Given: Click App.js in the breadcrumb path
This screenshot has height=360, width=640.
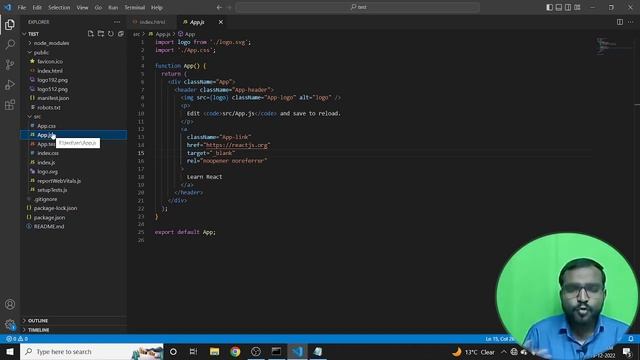Looking at the screenshot, I should (162, 34).
